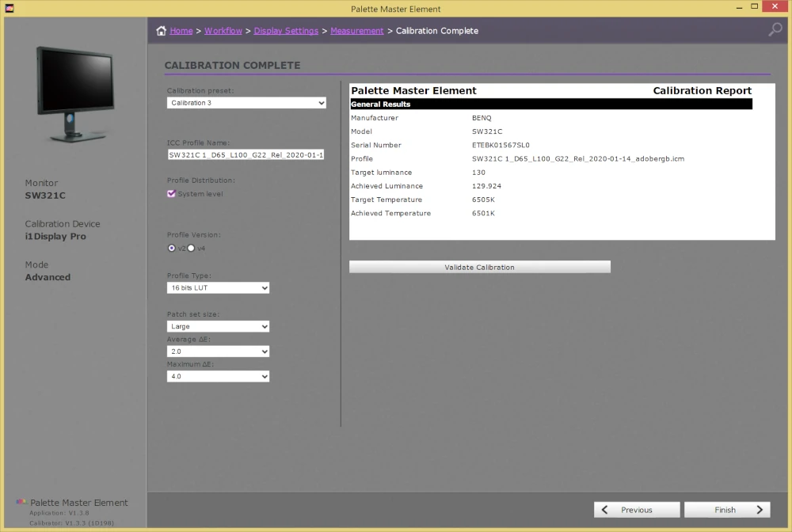Click the Finish button
This screenshot has height=532, width=792.
point(727,510)
